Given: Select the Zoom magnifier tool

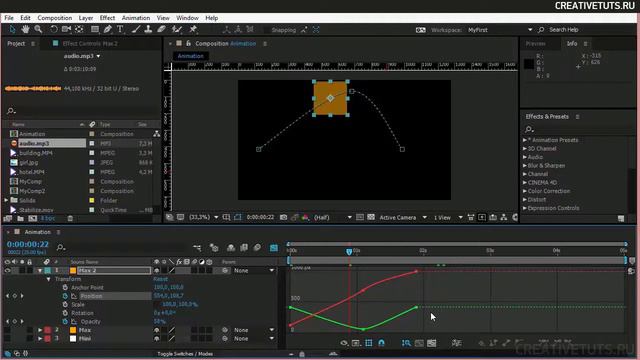Looking at the screenshot, I should pos(38,29).
